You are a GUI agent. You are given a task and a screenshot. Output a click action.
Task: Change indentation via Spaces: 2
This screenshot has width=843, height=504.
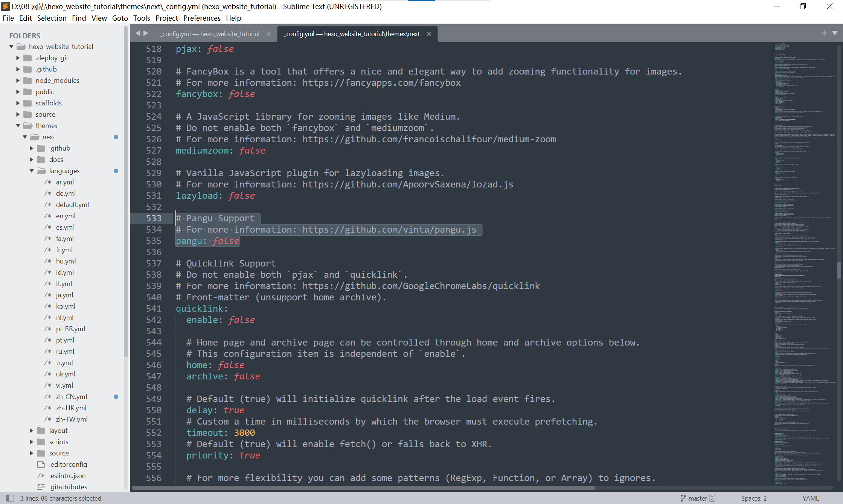(753, 498)
